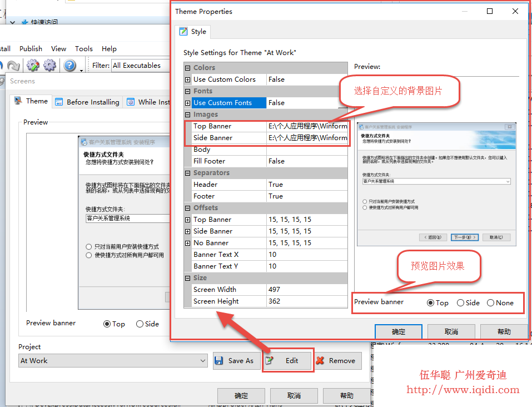Collapse the Colors category
The width and height of the screenshot is (532, 407).
click(x=188, y=68)
